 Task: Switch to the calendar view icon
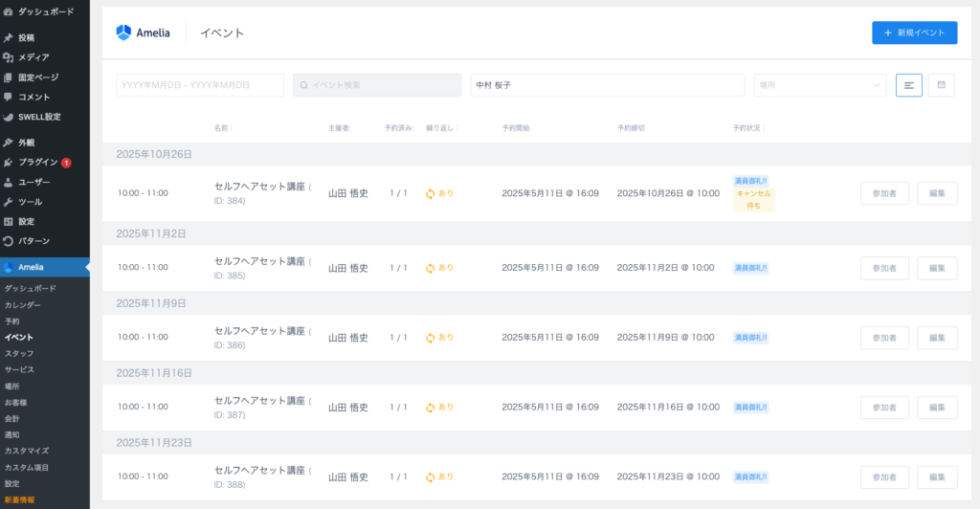pyautogui.click(x=941, y=85)
